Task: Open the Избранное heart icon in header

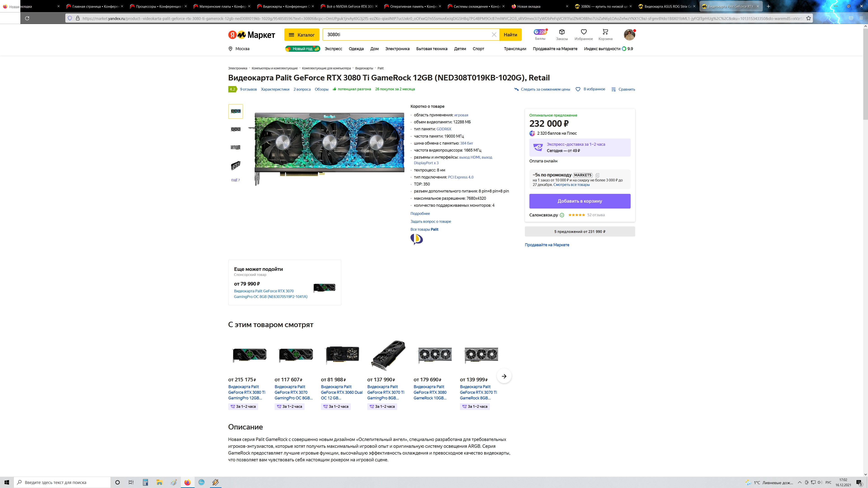Action: pos(584,32)
